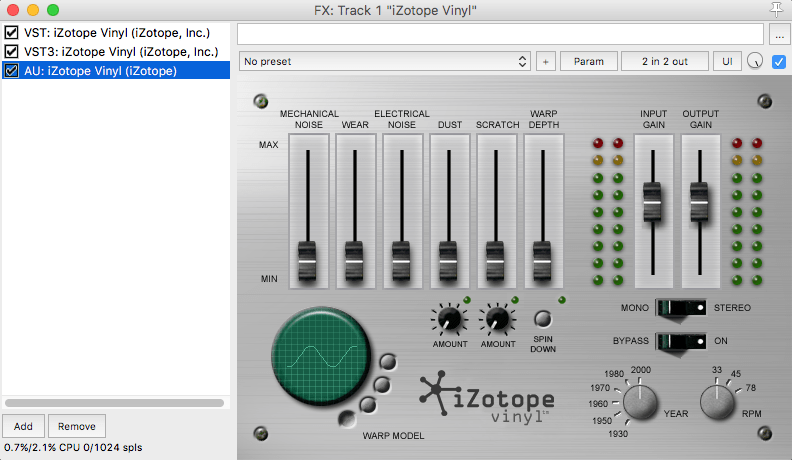Click the Electrical Noise slider handle

pyautogui.click(x=401, y=261)
